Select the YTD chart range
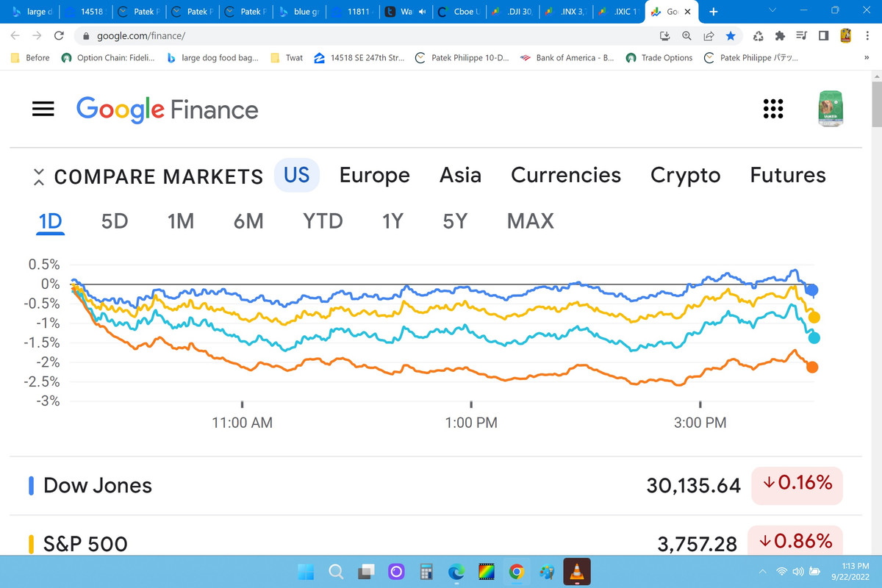Screen dimensions: 882x588 coord(323,220)
